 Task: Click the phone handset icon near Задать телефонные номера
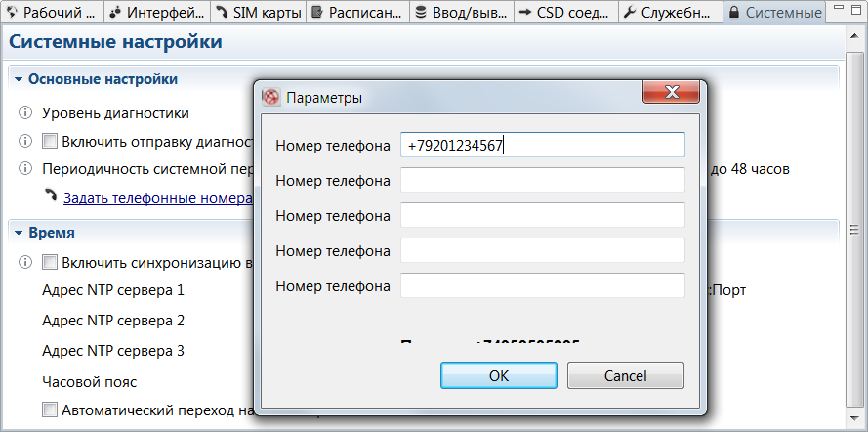tap(51, 196)
